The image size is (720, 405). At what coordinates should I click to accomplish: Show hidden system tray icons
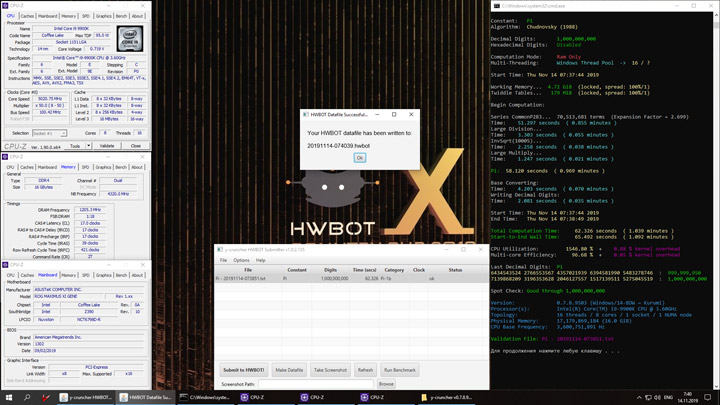point(639,398)
